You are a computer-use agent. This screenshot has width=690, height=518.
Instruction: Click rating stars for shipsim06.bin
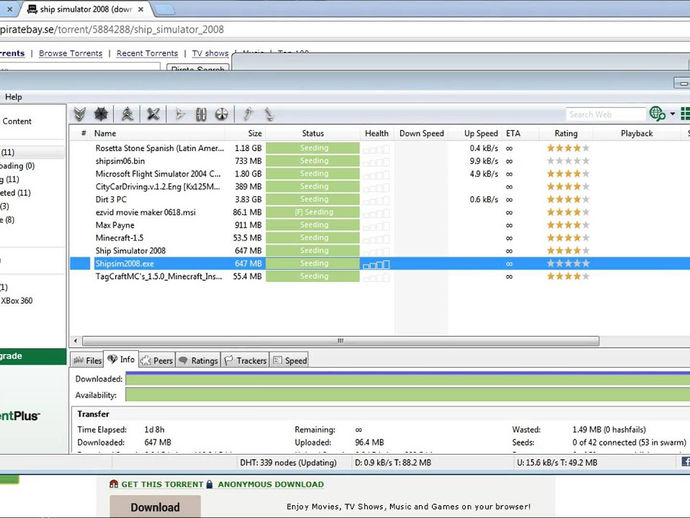(568, 161)
